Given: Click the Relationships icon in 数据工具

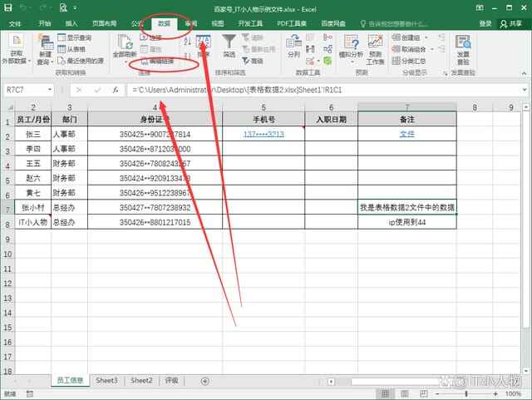Looking at the screenshot, I should pos(328,49).
